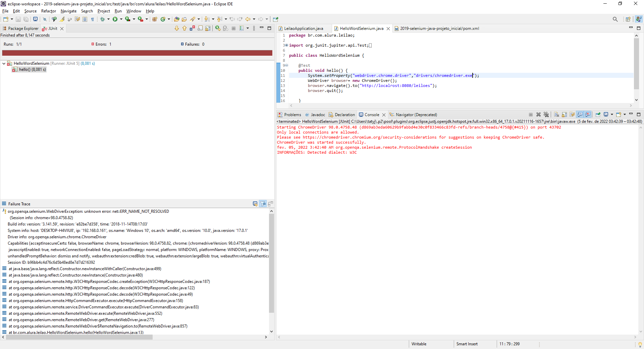Click the Debug bug icon in toolbar
The height and width of the screenshot is (349, 644).
pos(102,19)
